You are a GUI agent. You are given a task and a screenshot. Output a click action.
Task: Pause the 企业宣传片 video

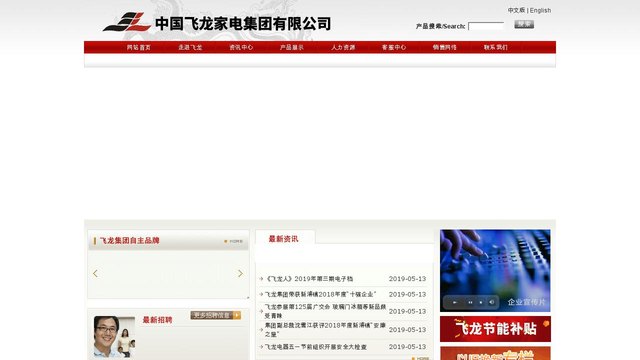point(470,302)
